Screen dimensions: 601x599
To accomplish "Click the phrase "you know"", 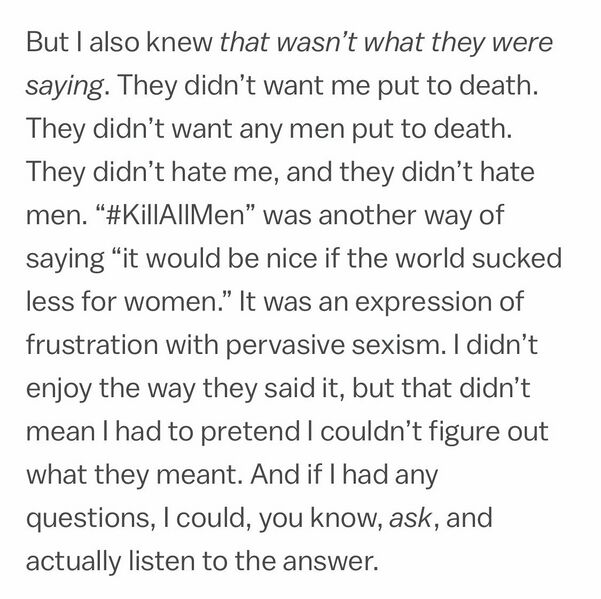I will (x=320, y=519).
